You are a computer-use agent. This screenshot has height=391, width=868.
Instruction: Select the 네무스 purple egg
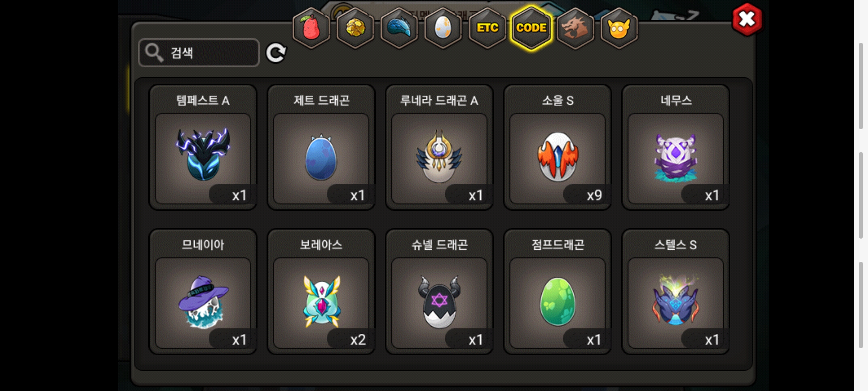pyautogui.click(x=676, y=147)
